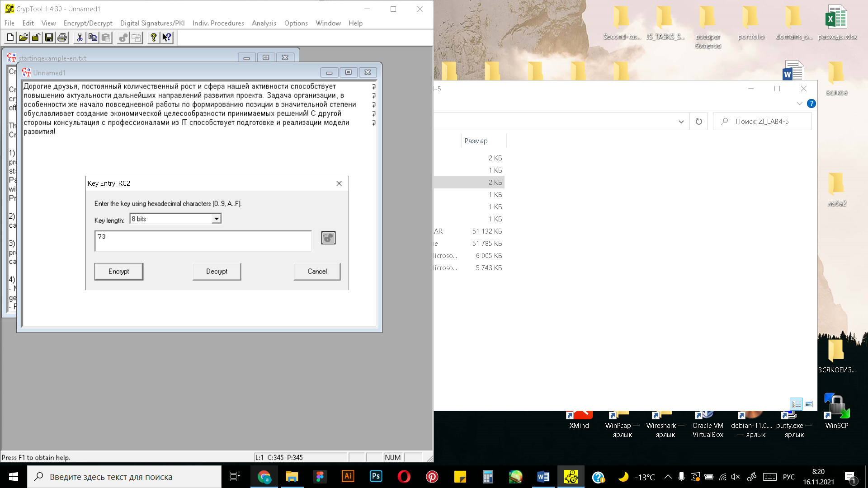Viewport: 868px width, 488px height.
Task: Click the greyed duplicate windows toolbar icon
Action: [x=136, y=38]
